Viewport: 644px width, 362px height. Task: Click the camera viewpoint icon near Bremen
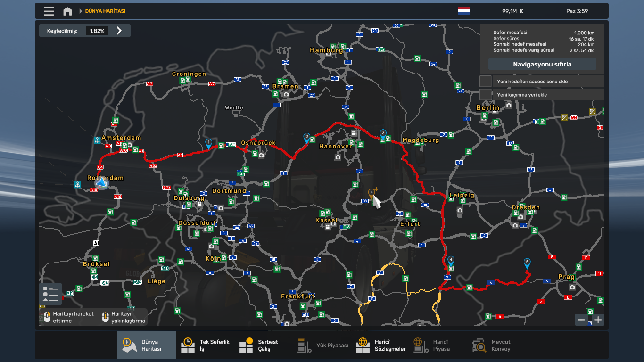pos(286,94)
